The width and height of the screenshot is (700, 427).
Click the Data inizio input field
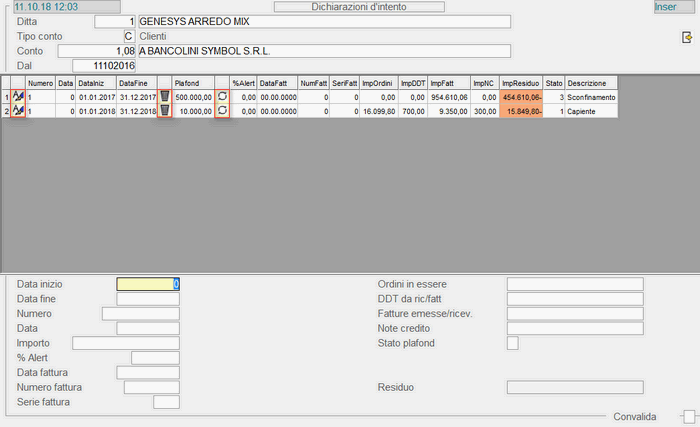point(148,284)
